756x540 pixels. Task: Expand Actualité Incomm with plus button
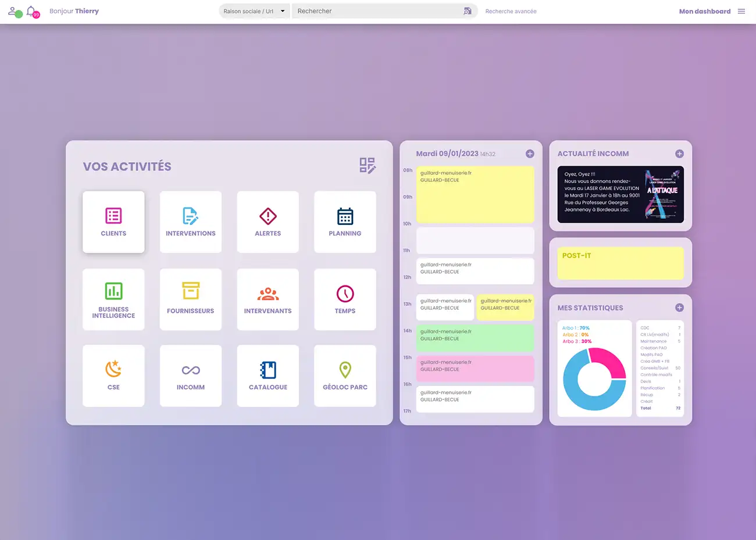point(679,154)
